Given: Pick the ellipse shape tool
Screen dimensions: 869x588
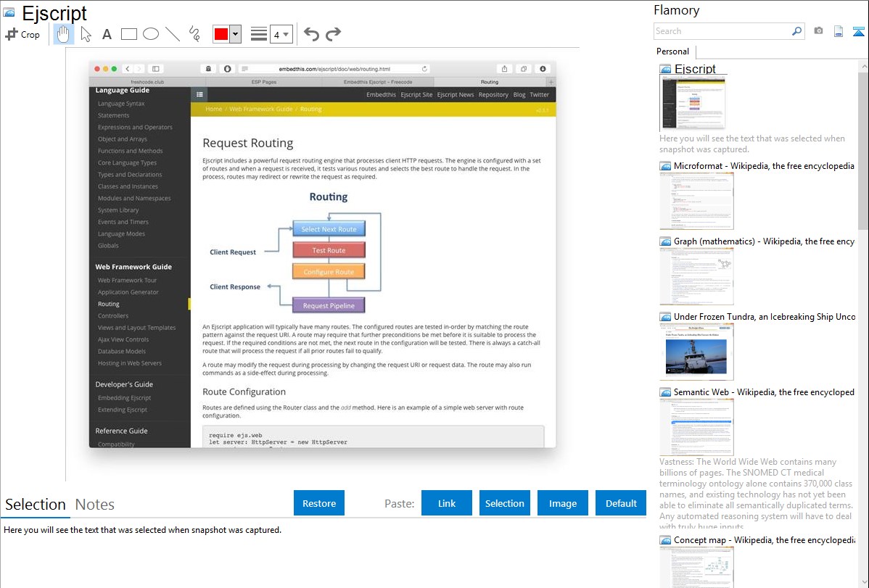Looking at the screenshot, I should point(151,34).
